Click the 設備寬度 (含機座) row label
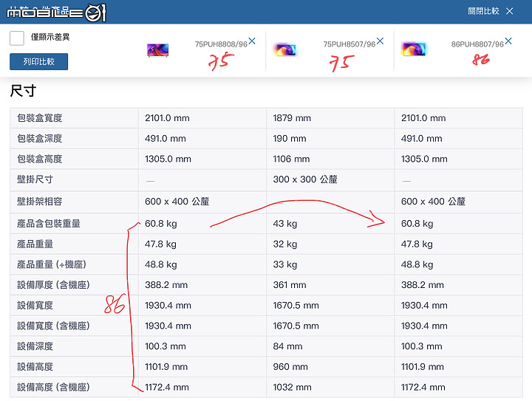This screenshot has height=401, width=532. tap(53, 326)
